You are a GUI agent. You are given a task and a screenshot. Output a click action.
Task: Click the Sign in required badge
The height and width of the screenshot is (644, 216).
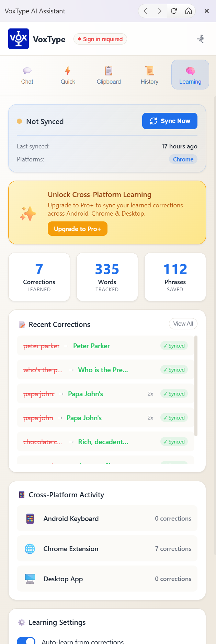point(100,39)
